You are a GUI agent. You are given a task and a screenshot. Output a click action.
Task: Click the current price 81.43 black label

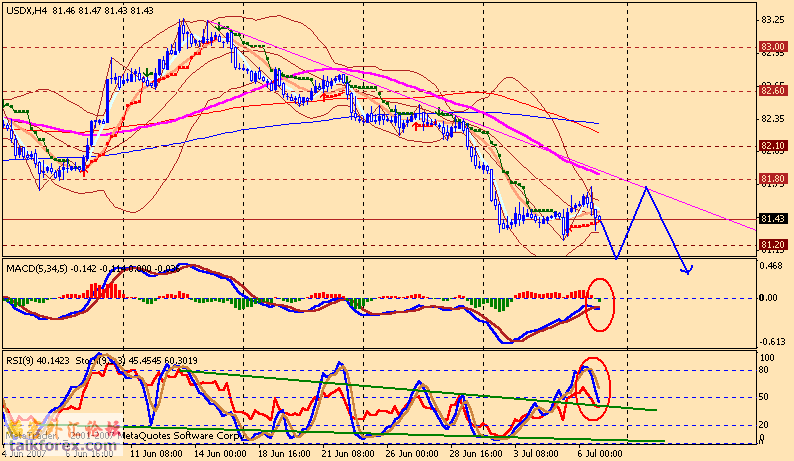pos(773,219)
